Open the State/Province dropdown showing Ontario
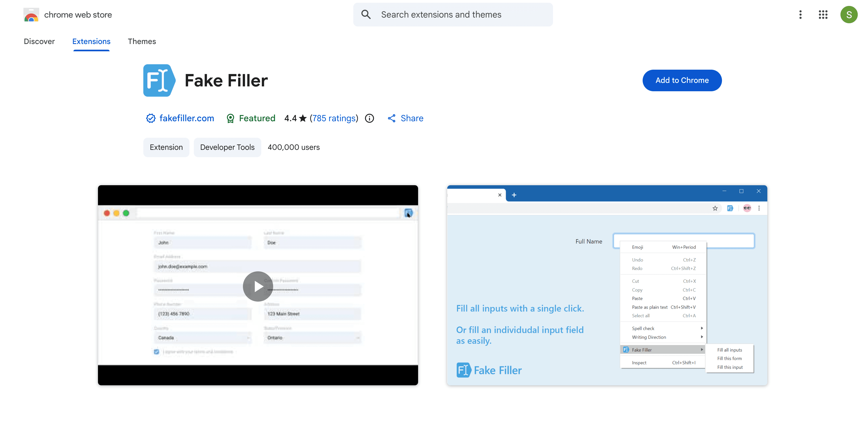The height and width of the screenshot is (432, 868). point(312,337)
